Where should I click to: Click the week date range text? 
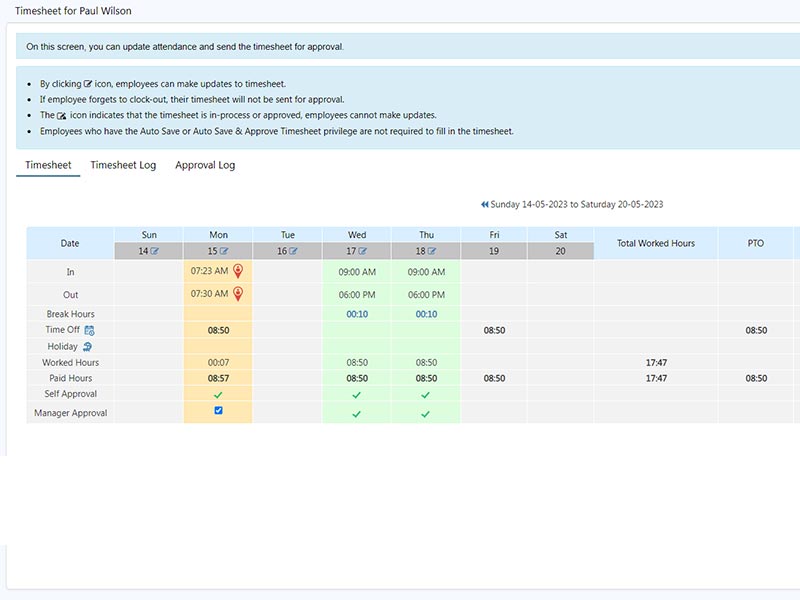(576, 205)
